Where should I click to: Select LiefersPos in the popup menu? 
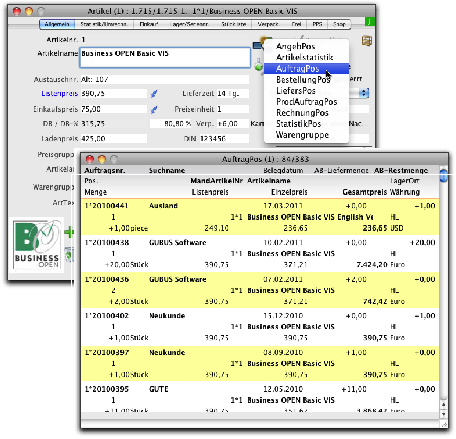tap(306, 91)
